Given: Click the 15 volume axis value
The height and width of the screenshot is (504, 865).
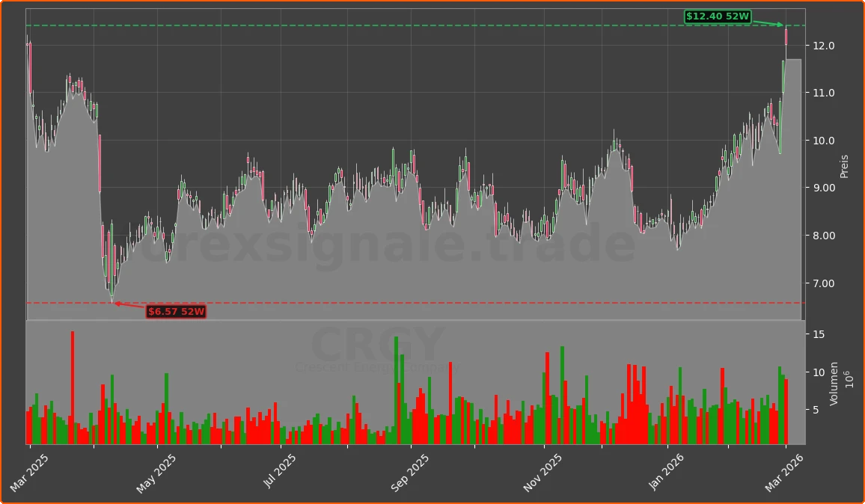Looking at the screenshot, I should pyautogui.click(x=818, y=334).
